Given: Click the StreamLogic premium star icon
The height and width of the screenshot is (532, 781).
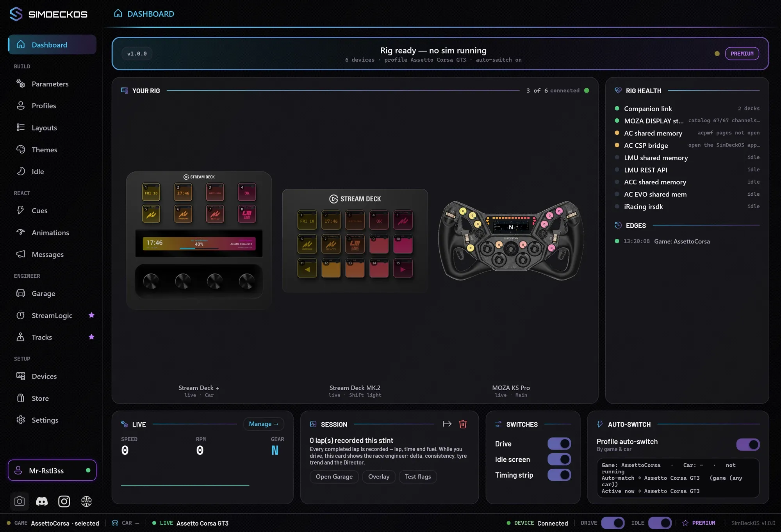Looking at the screenshot, I should [x=91, y=315].
